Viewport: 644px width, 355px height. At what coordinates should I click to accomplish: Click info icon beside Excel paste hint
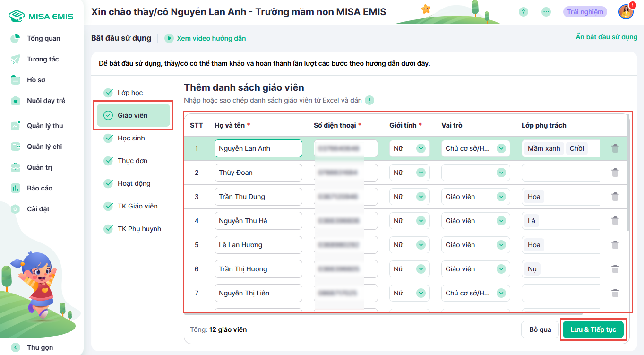(369, 100)
